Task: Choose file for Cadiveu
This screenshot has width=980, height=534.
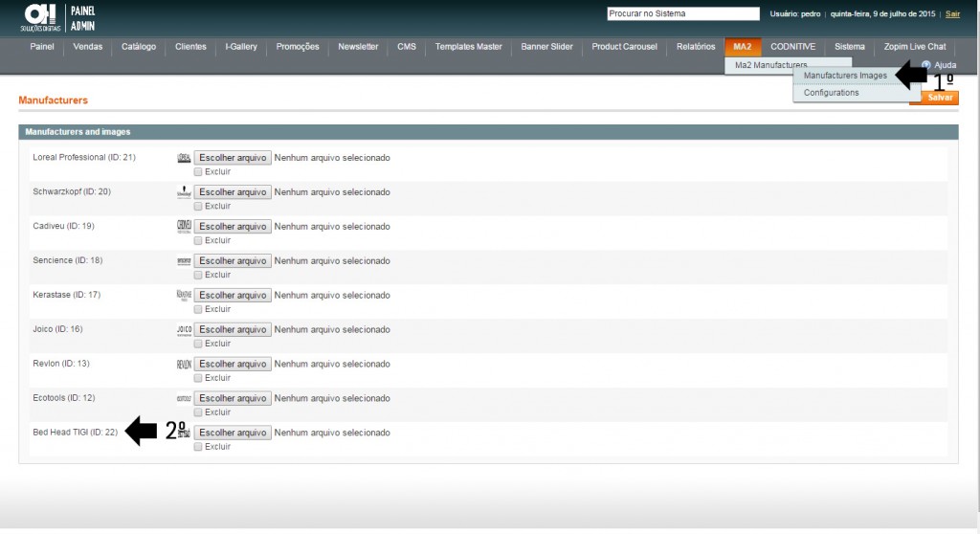Action: pyautogui.click(x=233, y=227)
